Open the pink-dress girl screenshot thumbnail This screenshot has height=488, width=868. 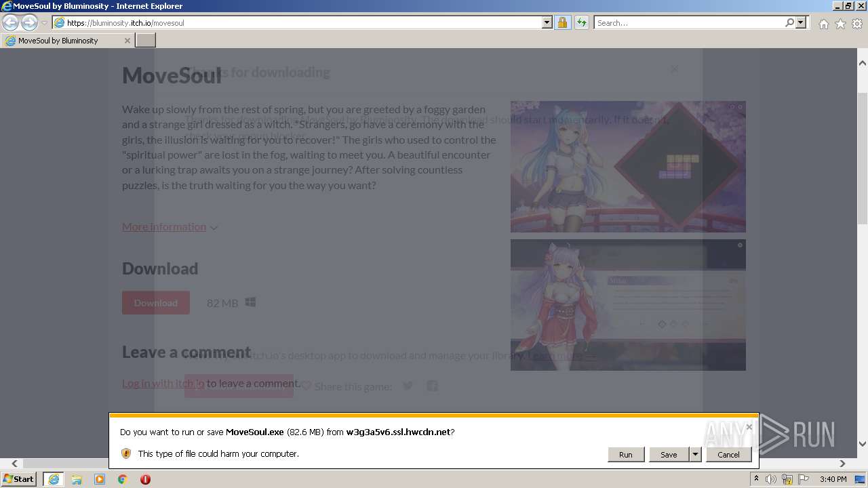[x=628, y=305]
